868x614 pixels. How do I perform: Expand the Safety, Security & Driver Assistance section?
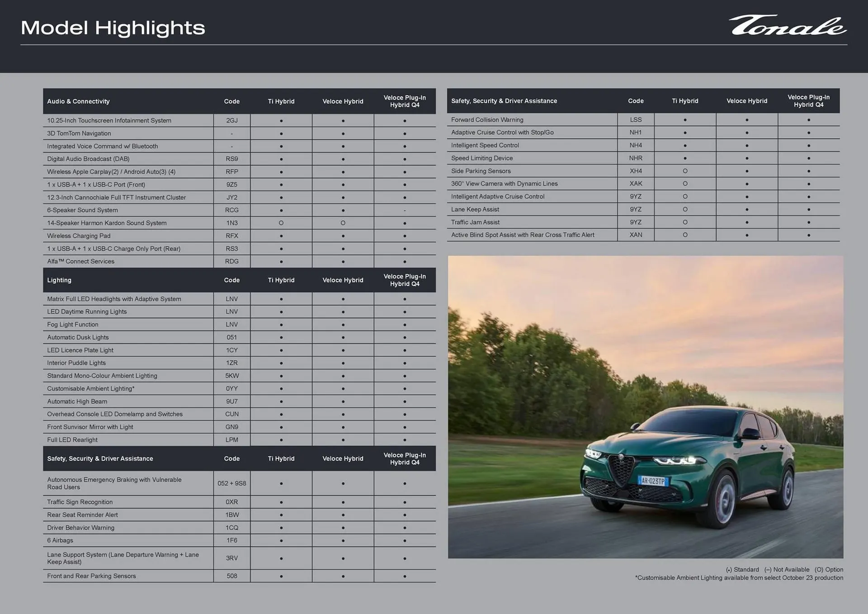point(100,458)
